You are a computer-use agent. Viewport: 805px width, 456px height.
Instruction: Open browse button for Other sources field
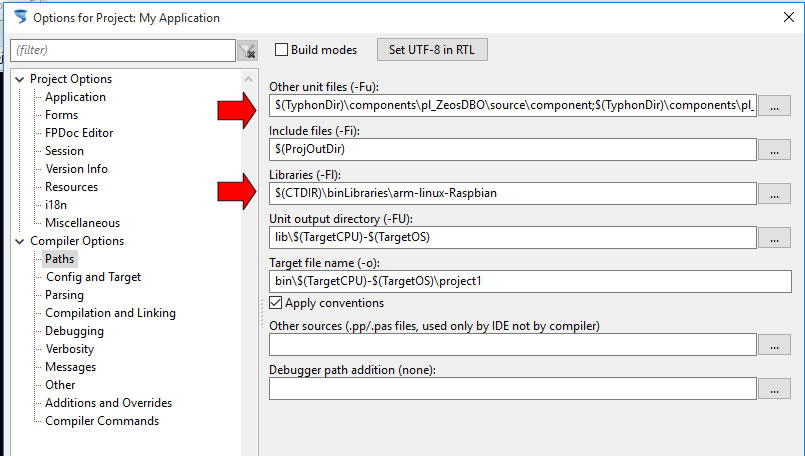coord(774,345)
